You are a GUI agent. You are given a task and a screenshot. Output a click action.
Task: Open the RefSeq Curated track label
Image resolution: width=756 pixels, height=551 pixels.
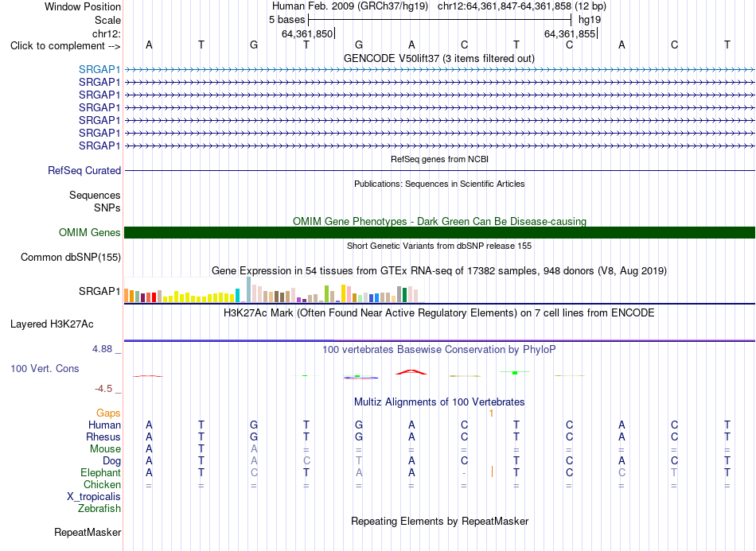[84, 170]
